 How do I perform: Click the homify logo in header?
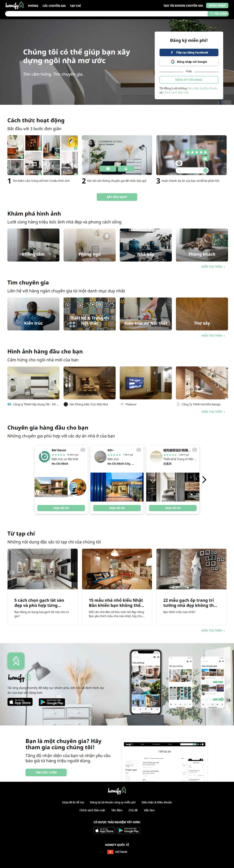[15, 5]
